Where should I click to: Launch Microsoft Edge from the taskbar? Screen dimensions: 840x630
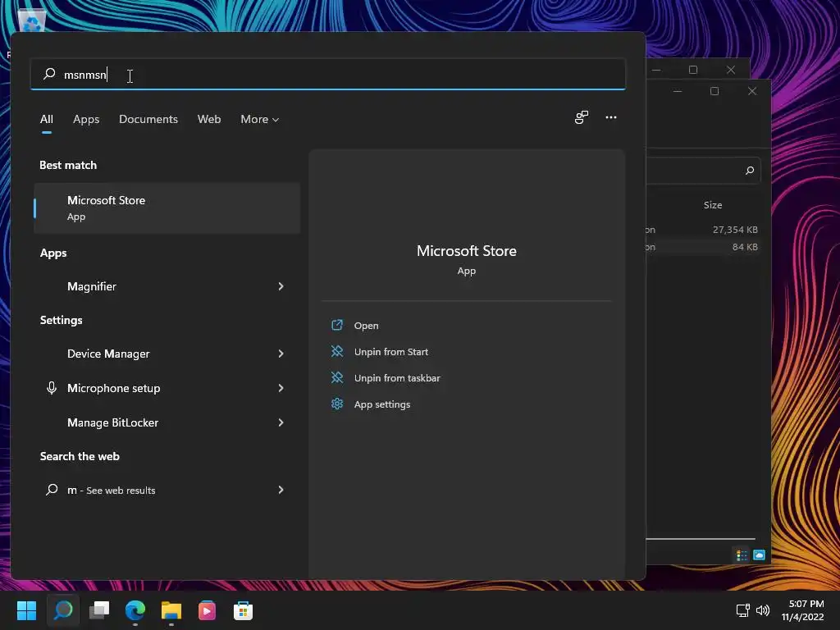(x=135, y=610)
